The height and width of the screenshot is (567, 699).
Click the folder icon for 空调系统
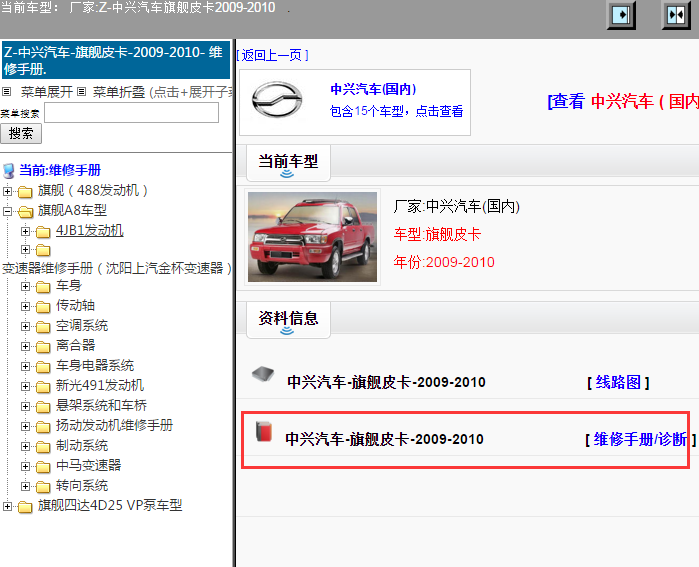(43, 327)
